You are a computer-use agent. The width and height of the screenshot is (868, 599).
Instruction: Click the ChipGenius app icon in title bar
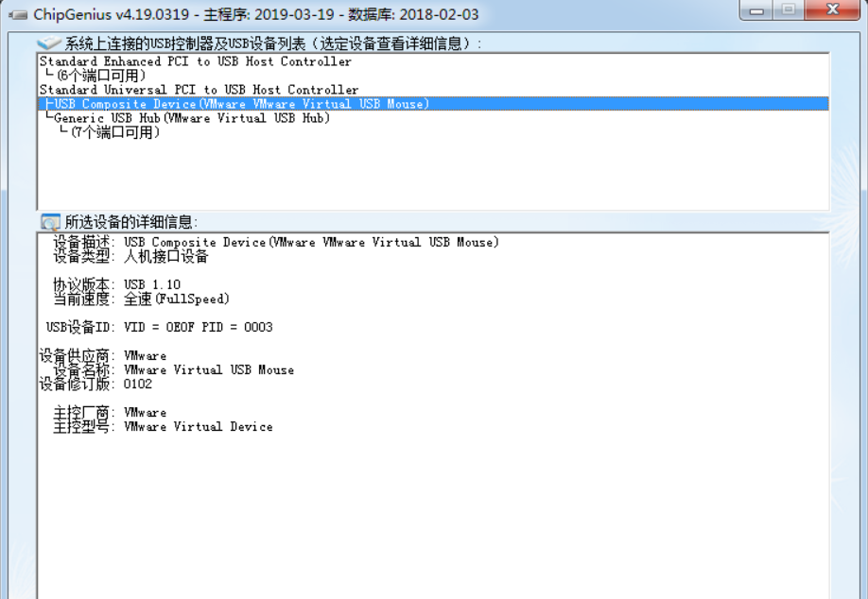click(18, 15)
